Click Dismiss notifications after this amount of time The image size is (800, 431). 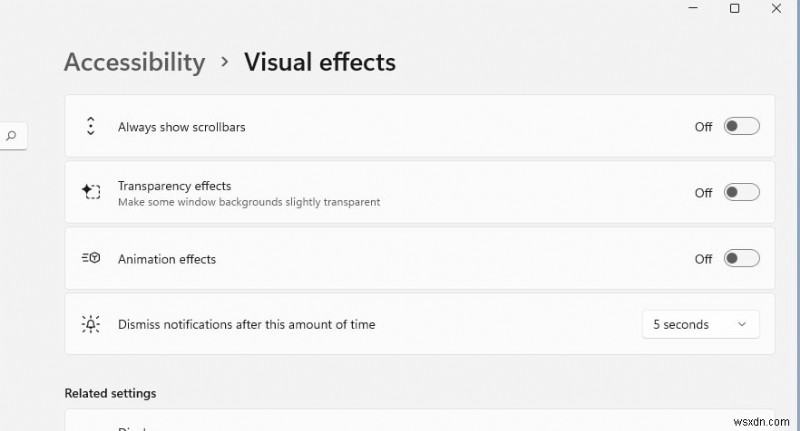[246, 324]
